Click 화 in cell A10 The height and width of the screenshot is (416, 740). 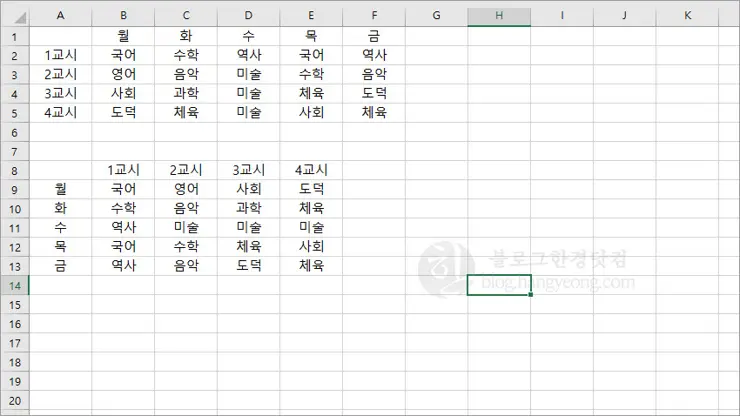point(60,208)
